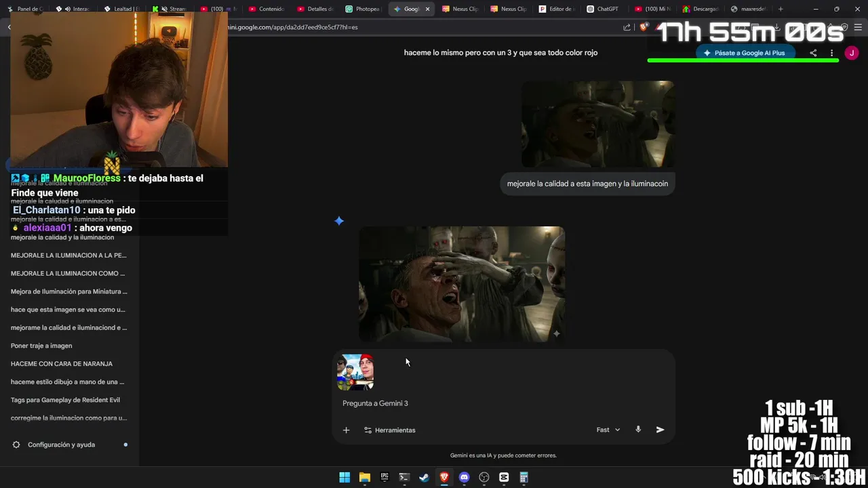The width and height of the screenshot is (868, 488).
Task: Open chat 'hace que esta imagen se vea como u...'
Action: 68,310
